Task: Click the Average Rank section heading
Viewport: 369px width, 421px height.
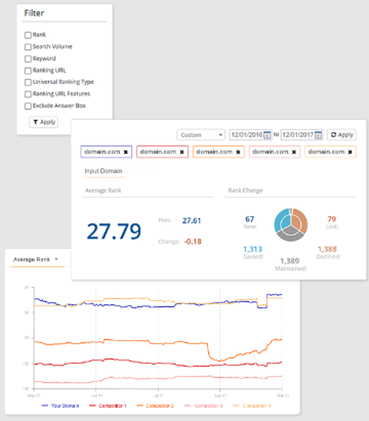Action: tap(103, 191)
